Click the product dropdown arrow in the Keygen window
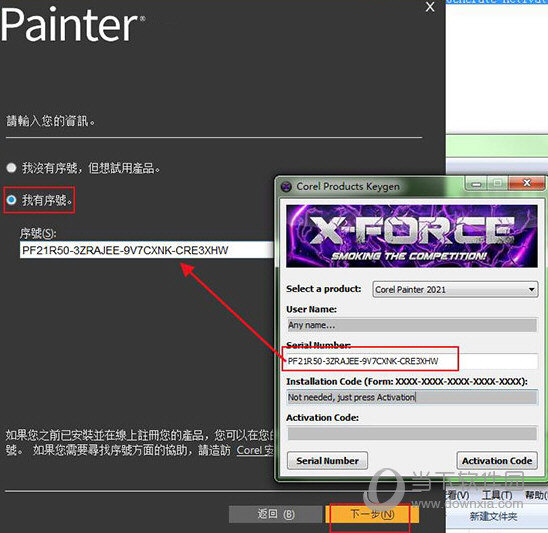The image size is (548, 533). tap(531, 290)
